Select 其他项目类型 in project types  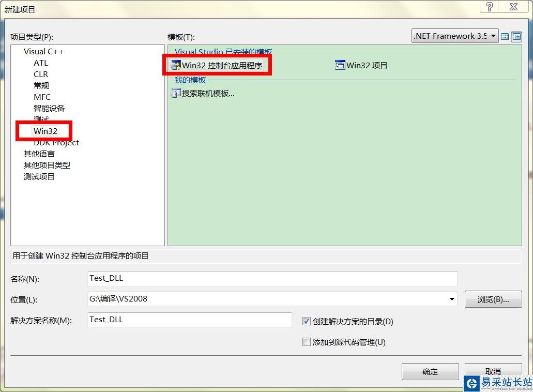tap(47, 165)
